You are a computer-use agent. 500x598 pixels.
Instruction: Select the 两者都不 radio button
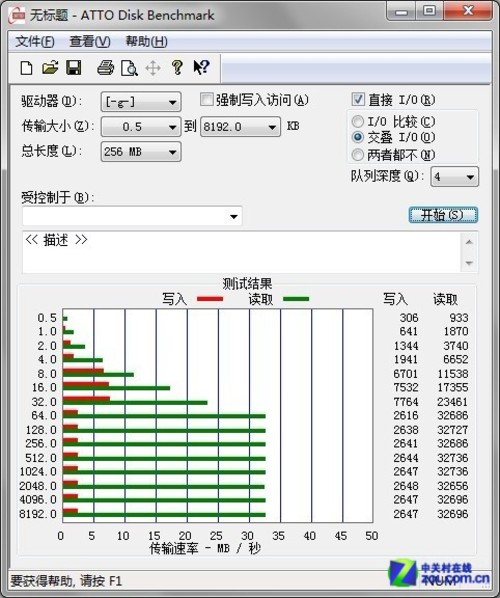[x=357, y=155]
